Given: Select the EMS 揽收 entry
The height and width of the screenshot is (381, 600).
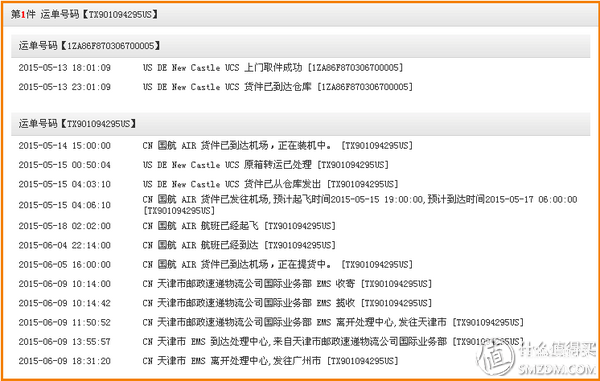Looking at the screenshot, I should [x=287, y=303].
